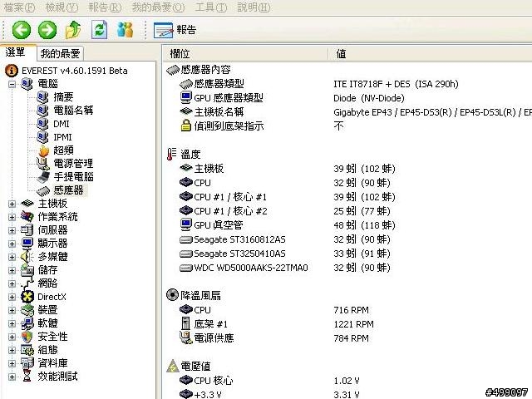The height and width of the screenshot is (399, 532).
Task: Click the green Forward arrow button
Action: [47, 30]
